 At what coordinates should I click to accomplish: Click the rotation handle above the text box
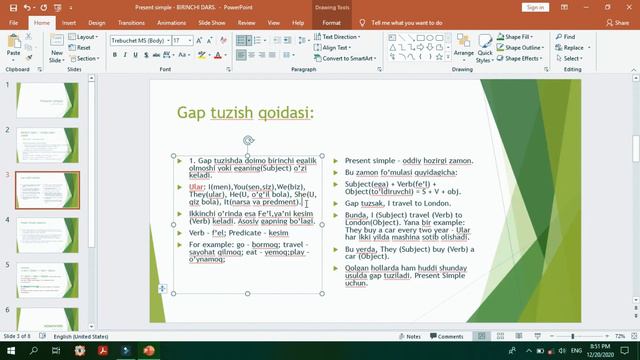click(248, 140)
